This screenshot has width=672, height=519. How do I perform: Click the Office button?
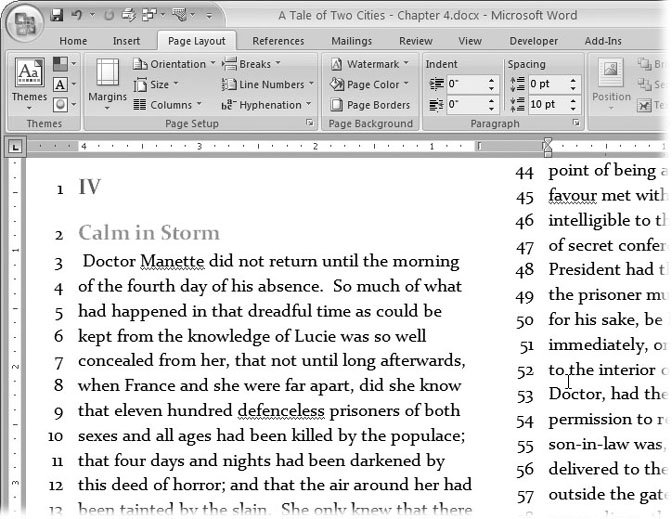tap(24, 22)
